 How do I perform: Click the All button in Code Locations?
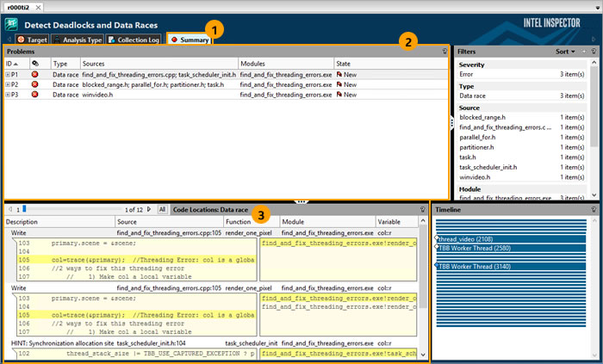(162, 209)
